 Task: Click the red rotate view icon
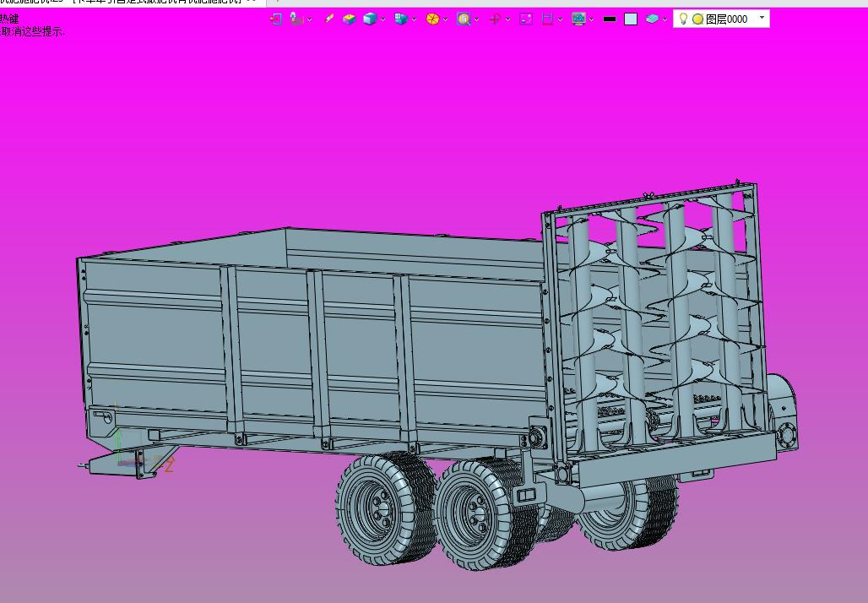(495, 19)
